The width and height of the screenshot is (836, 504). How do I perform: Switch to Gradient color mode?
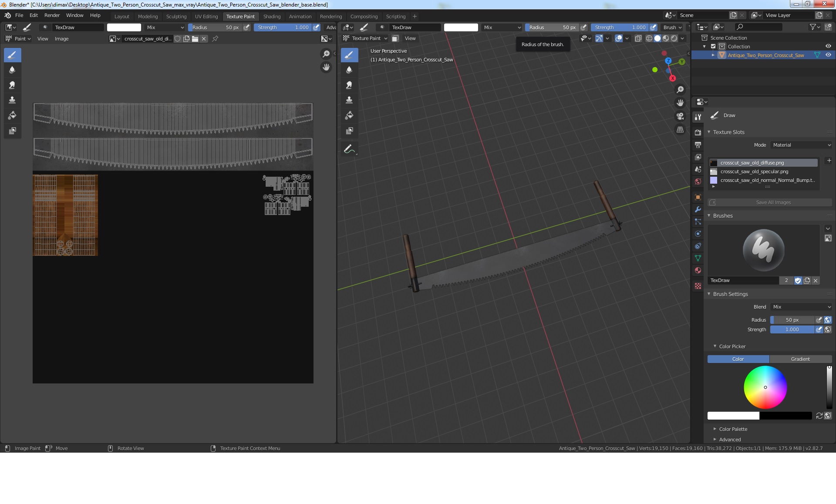coord(800,359)
